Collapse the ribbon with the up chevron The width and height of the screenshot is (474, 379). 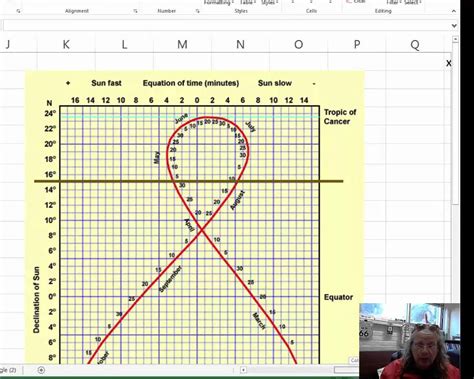pyautogui.click(x=454, y=11)
